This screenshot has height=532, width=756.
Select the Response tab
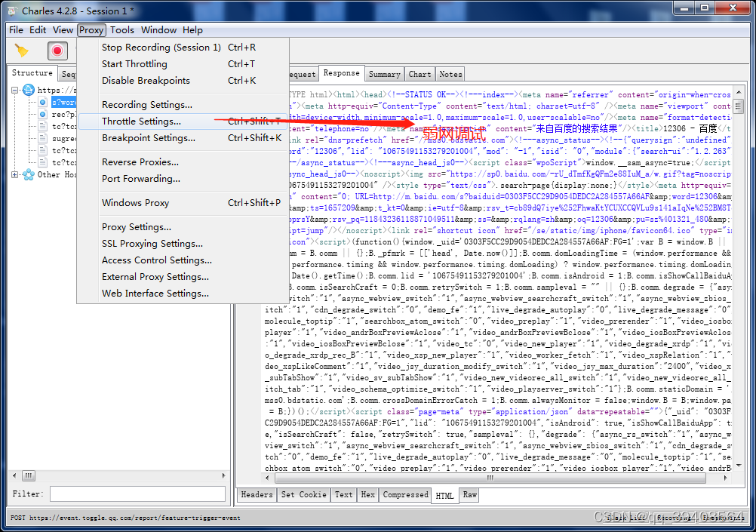(341, 73)
